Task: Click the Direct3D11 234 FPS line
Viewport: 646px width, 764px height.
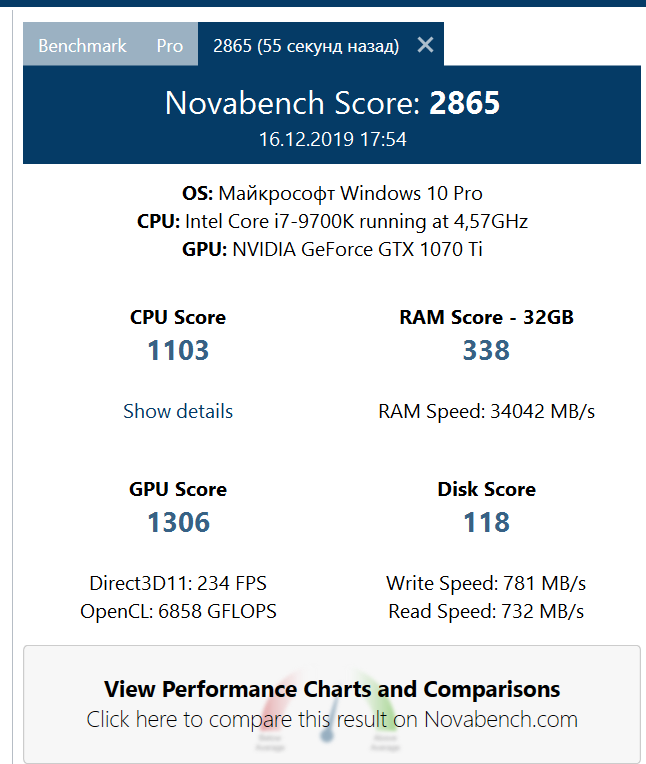Action: pyautogui.click(x=178, y=583)
